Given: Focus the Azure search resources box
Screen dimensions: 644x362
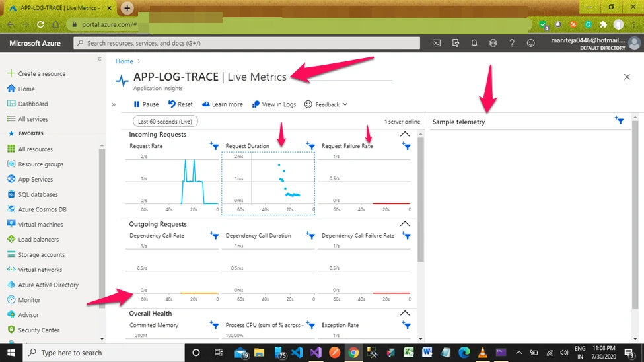Looking at the screenshot, I should tap(246, 43).
